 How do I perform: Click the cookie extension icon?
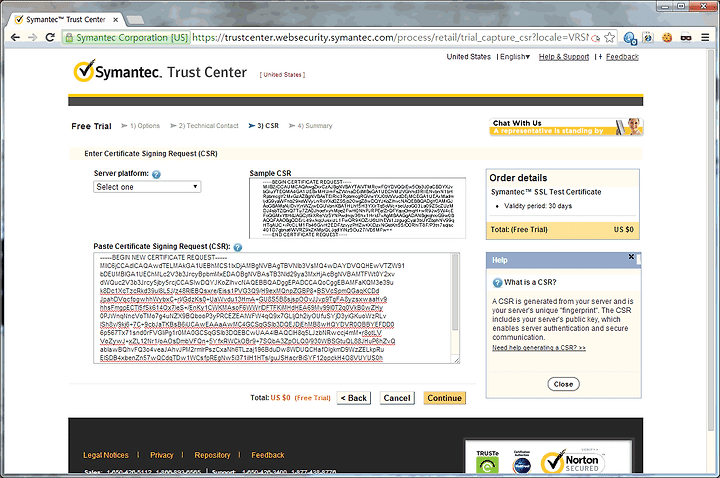pyautogui.click(x=667, y=38)
